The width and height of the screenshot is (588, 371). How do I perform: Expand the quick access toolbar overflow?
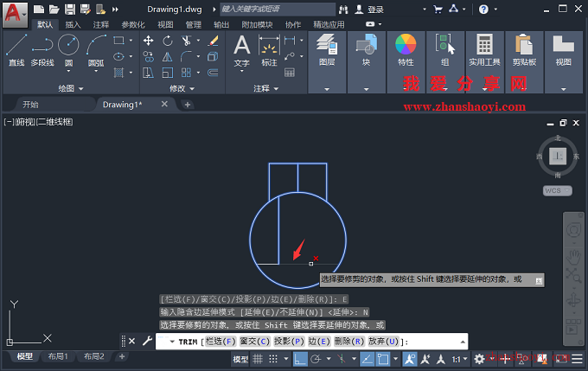pos(115,10)
